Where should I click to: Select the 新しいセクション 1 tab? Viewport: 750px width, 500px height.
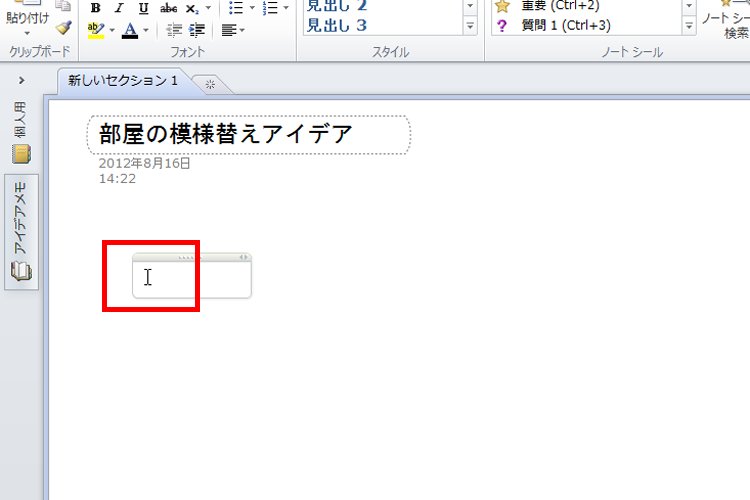coord(122,80)
